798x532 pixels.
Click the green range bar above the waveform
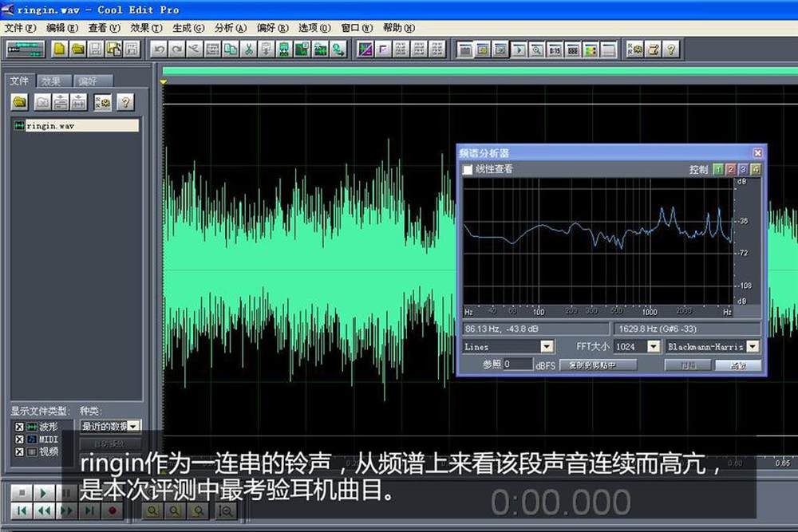pyautogui.click(x=480, y=71)
